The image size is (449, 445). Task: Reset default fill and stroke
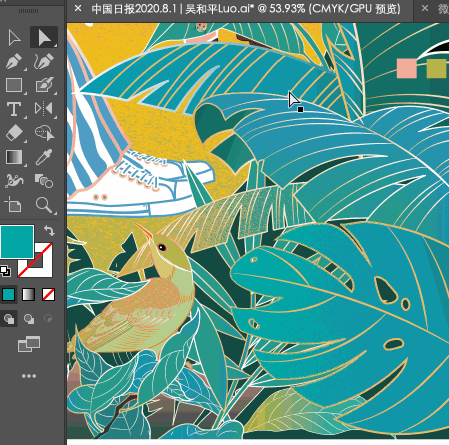click(5, 271)
